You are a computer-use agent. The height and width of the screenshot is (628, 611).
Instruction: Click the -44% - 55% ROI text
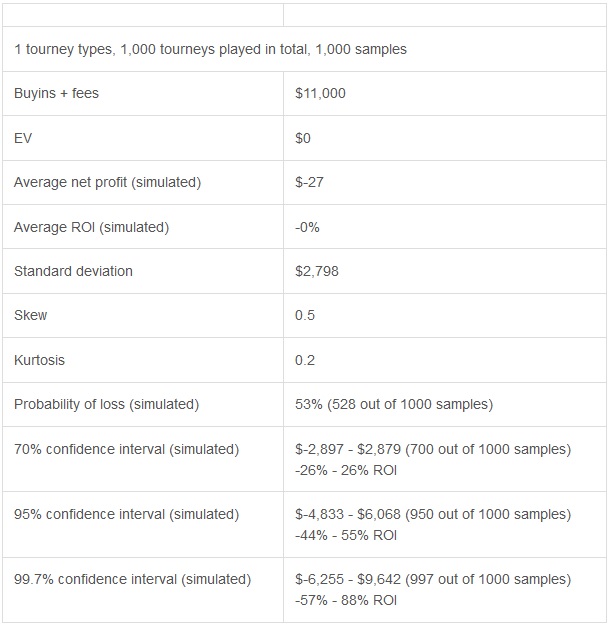[346, 535]
